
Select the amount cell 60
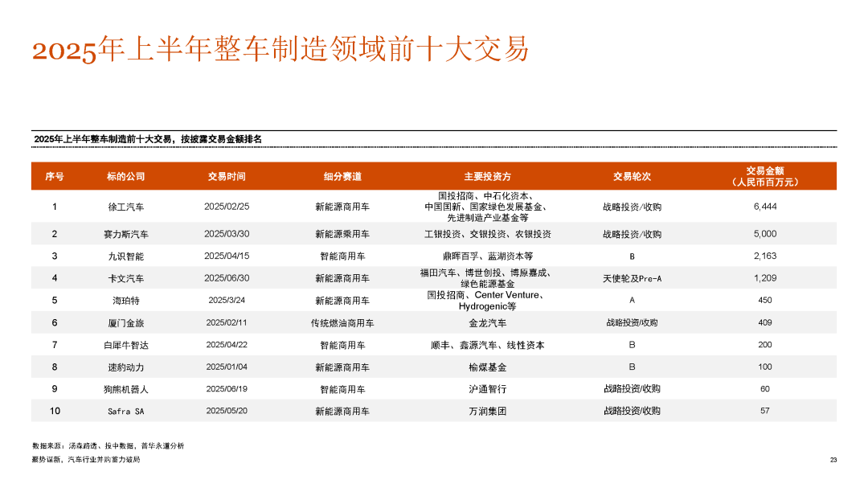point(764,389)
